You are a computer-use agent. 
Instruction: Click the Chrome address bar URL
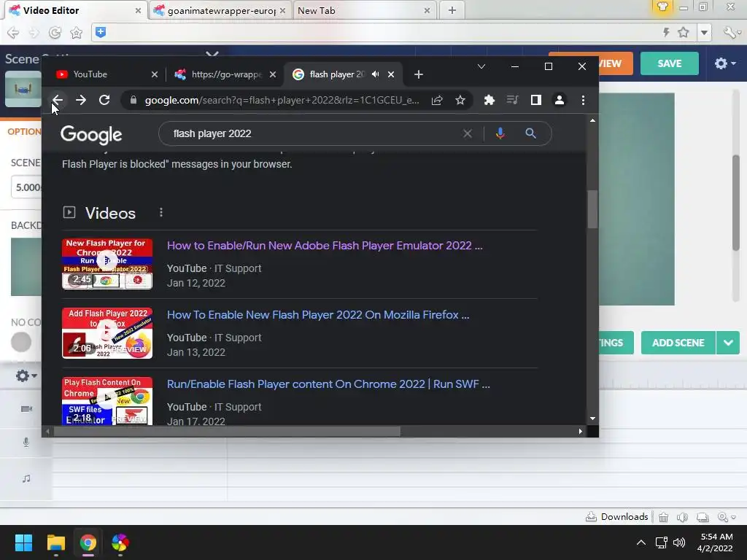(282, 100)
